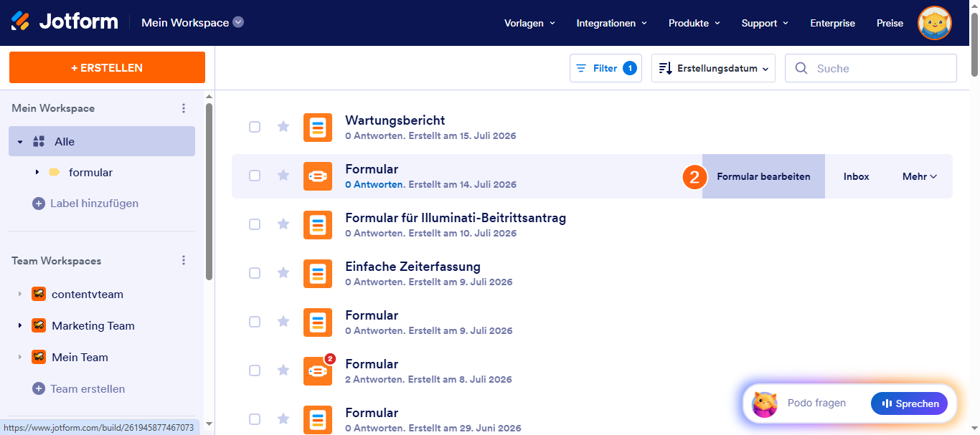Star the Formular created 8. Juli
Image resolution: width=980 pixels, height=435 pixels.
283,371
